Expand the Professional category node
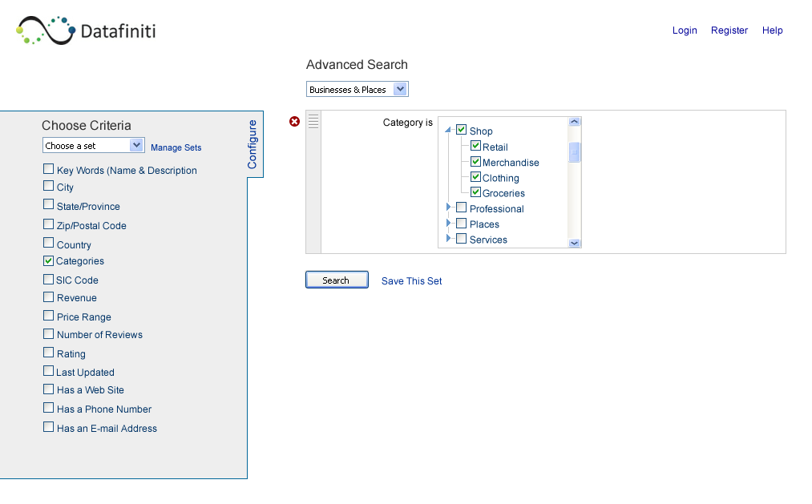Screen dimensions: 812x504 click(x=448, y=207)
